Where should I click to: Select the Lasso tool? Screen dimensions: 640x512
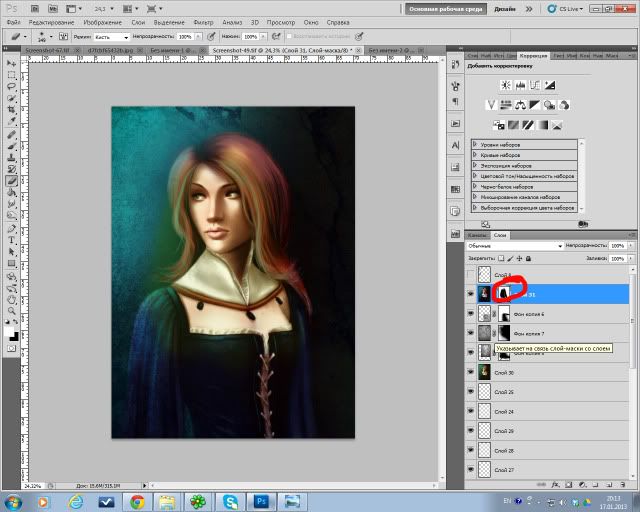[x=11, y=87]
